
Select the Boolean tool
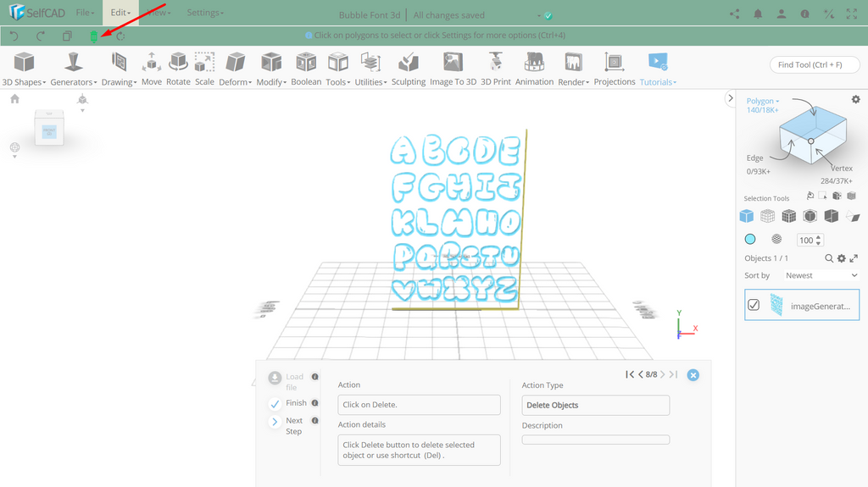pos(306,69)
